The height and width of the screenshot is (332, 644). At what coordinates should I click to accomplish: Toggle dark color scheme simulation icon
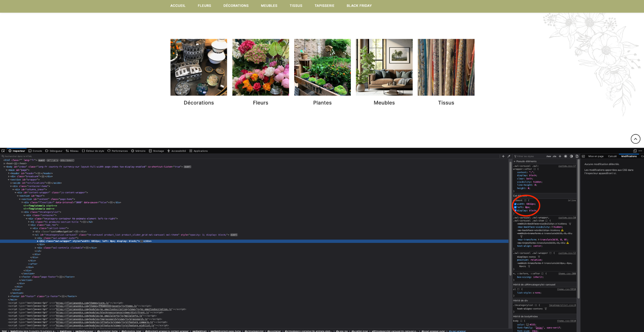point(571,156)
